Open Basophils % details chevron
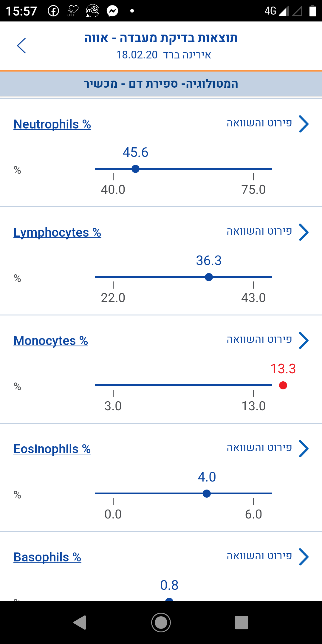The image size is (322, 644). click(x=304, y=557)
